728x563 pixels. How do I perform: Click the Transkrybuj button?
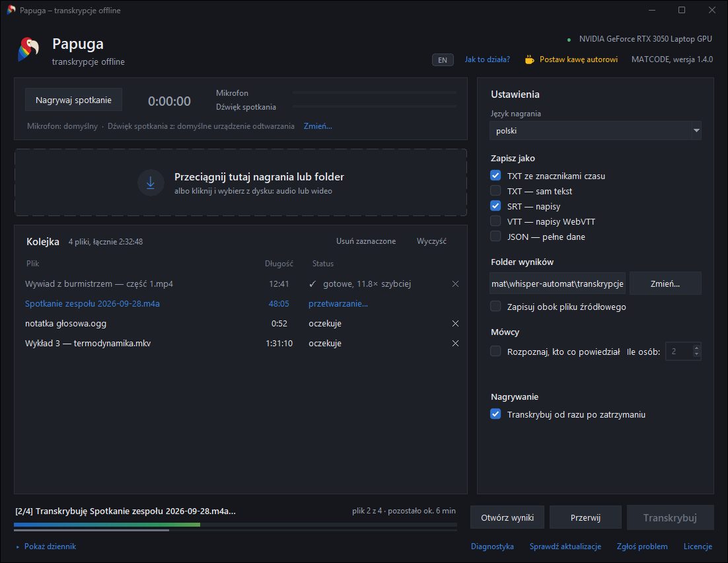pos(670,517)
